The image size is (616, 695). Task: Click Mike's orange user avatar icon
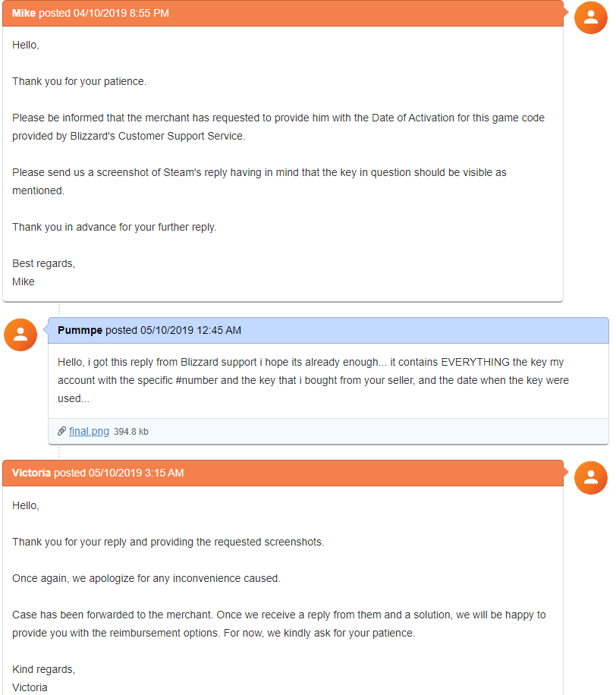click(590, 17)
